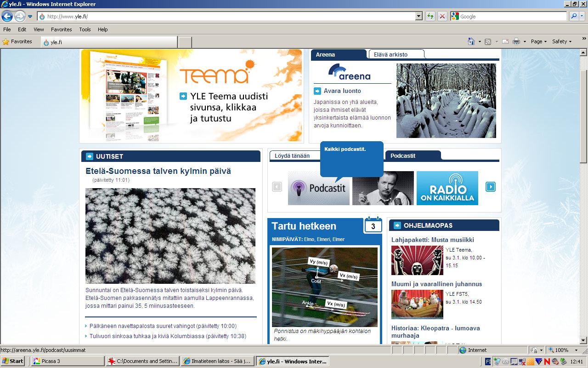Open the Etelä-Suomessa talven kylmin päivä headline

pyautogui.click(x=158, y=171)
